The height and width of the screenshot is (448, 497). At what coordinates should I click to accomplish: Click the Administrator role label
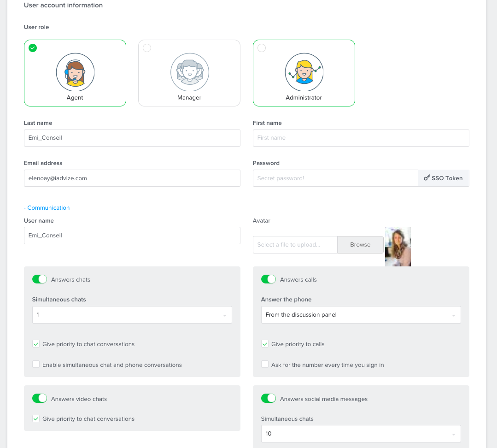(x=304, y=98)
